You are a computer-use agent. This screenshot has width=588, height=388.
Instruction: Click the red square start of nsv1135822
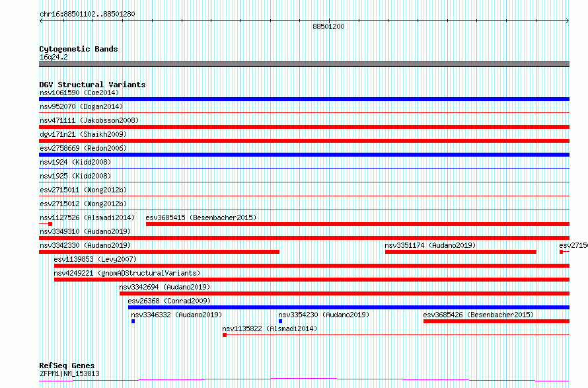point(225,335)
